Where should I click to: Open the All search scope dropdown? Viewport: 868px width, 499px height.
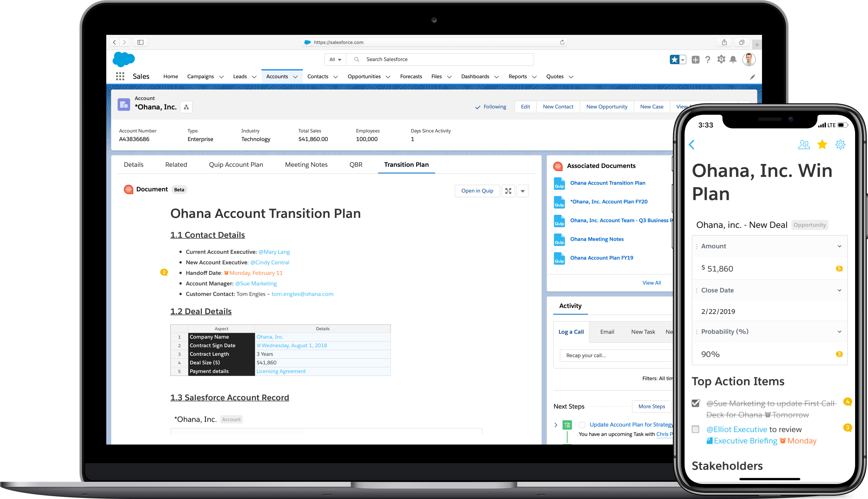pos(335,60)
